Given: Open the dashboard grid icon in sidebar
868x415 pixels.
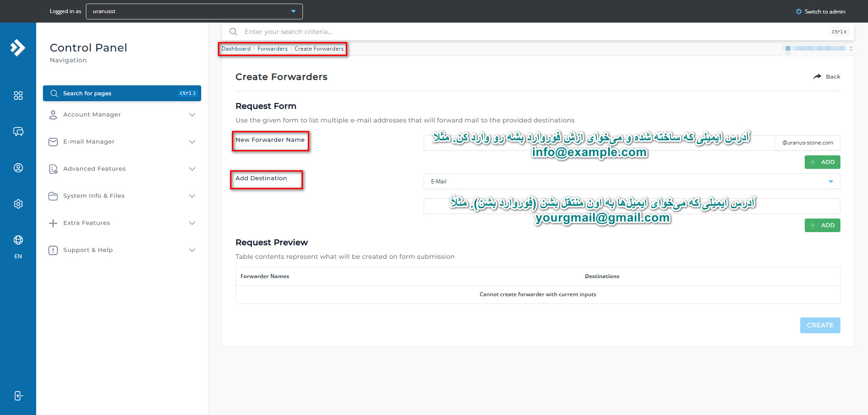Looking at the screenshot, I should pos(18,95).
